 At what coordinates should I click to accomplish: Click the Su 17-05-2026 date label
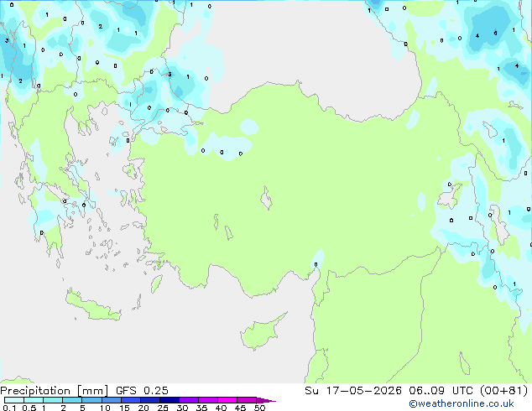[353, 391]
